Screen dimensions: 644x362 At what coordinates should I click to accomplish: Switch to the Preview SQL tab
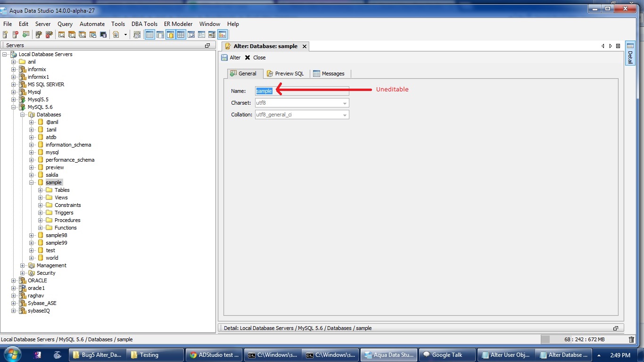(286, 74)
